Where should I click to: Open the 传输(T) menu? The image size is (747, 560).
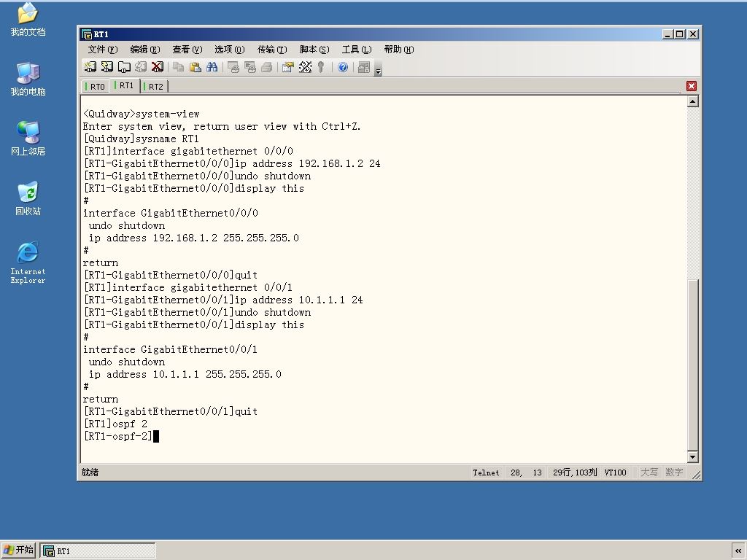coord(272,50)
